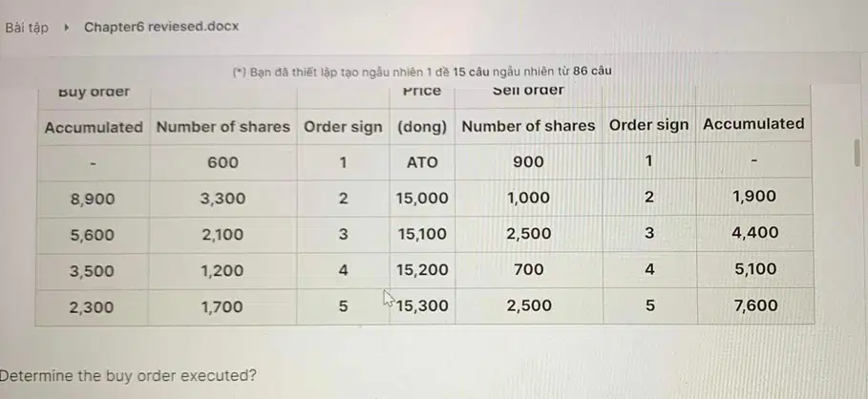Screen dimensions: 868x399
Task: Open the Bài tập breadcrumb link
Action: 27,28
